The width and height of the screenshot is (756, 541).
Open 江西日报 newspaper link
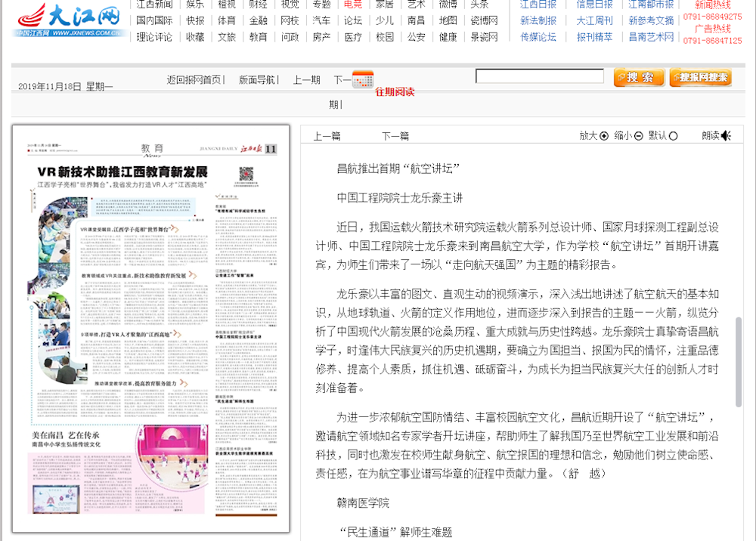pos(538,4)
